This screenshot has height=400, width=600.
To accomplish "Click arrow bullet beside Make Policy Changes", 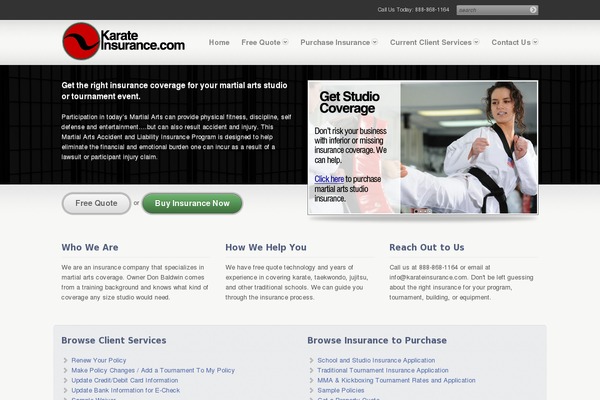I will 65,370.
